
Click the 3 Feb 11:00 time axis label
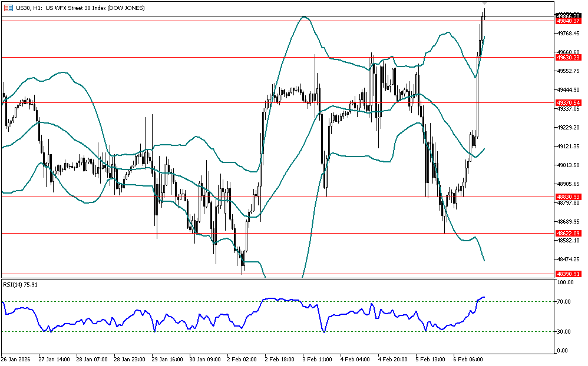318,358
